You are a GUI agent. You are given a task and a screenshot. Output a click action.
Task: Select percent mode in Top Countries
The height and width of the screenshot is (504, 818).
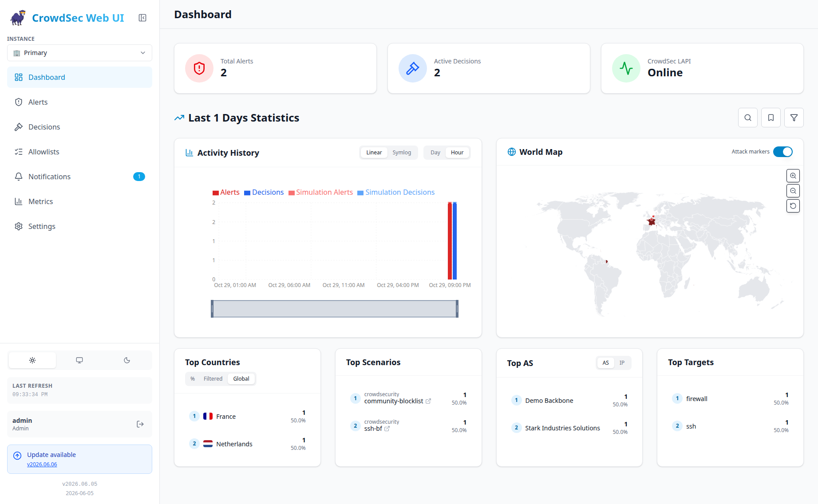[193, 379]
